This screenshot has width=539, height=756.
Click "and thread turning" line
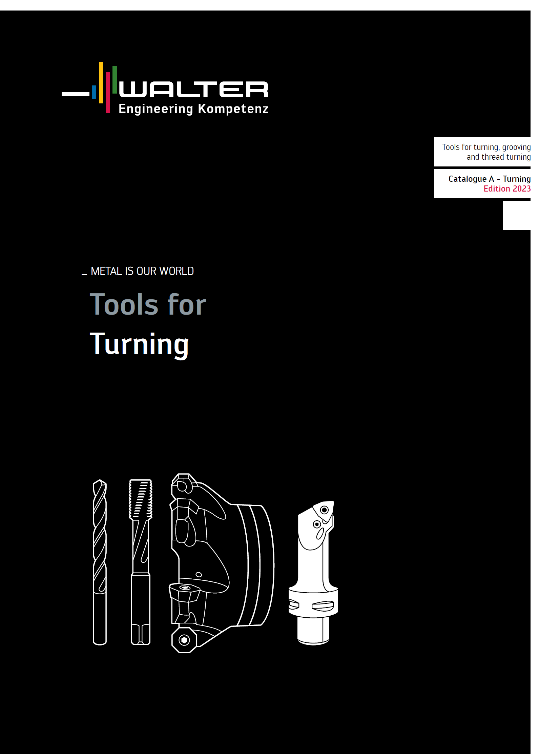pos(498,157)
